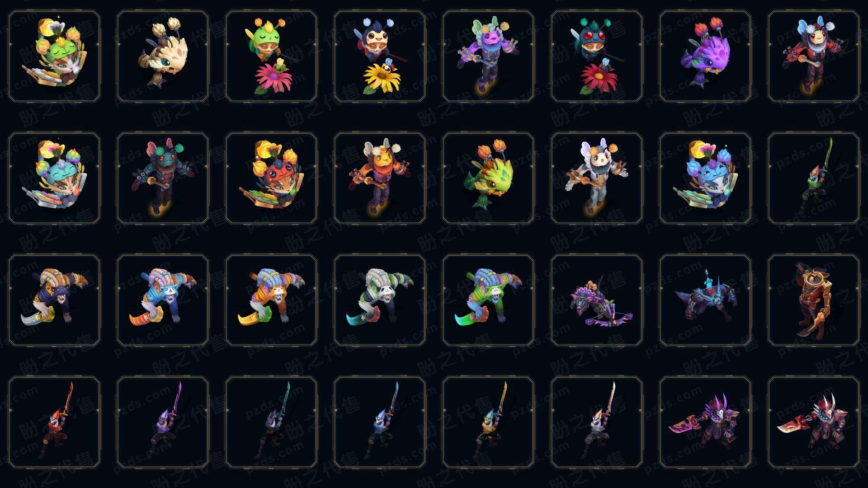Select the green bee-hat cat on book thumbnail

[54, 56]
